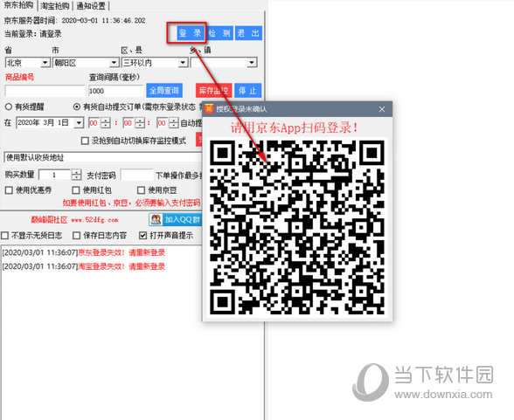This screenshot has height=420, width=514.
Task: Enable 没抢到自动切换库存监控模式 checkbox
Action: tap(85, 141)
